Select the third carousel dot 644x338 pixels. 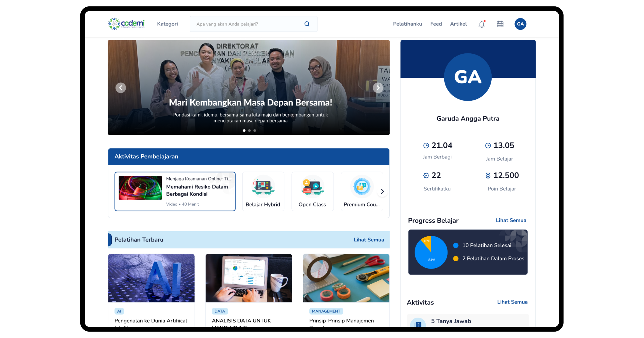point(255,131)
